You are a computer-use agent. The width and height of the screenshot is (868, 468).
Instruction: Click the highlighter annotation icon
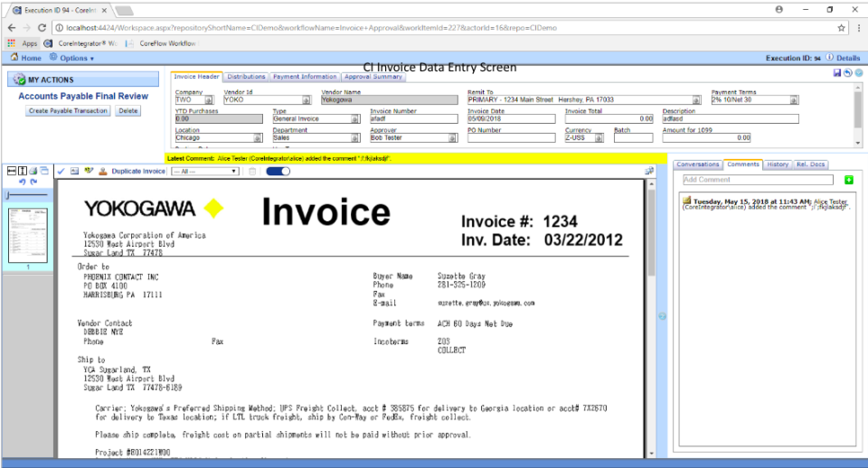(x=89, y=172)
